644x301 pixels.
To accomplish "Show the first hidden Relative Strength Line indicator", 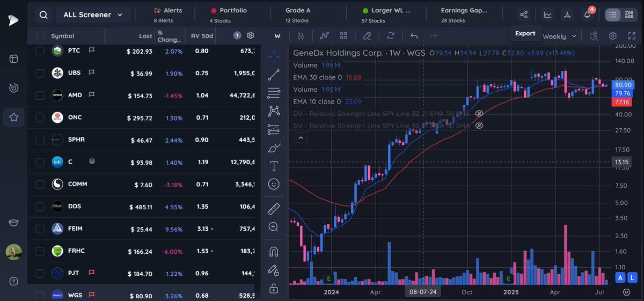I will (480, 113).
